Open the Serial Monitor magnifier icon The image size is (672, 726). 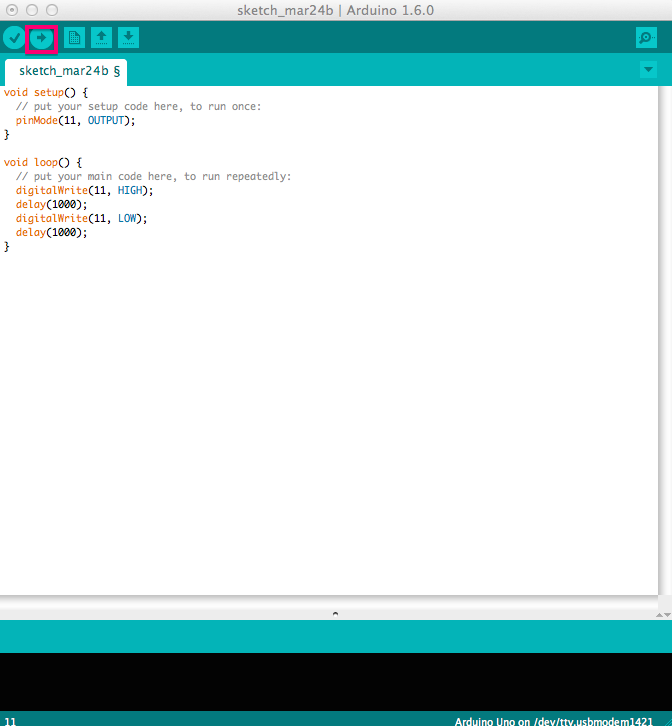click(x=646, y=38)
